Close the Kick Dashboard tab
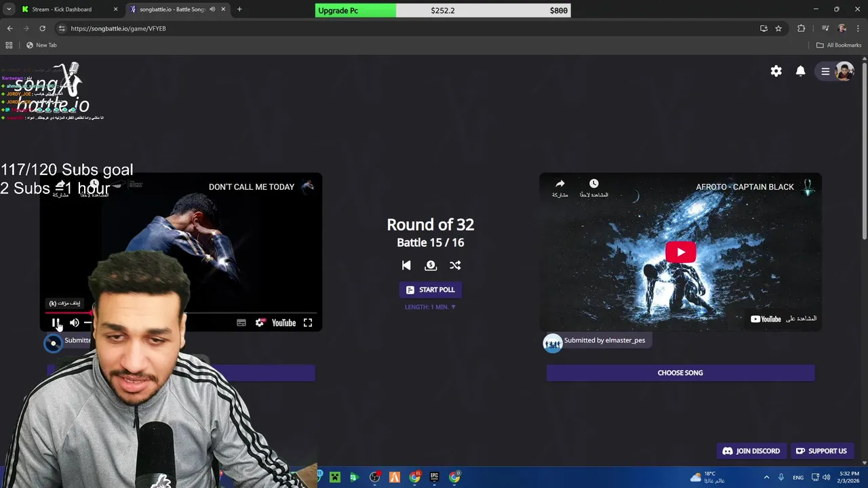 click(116, 9)
